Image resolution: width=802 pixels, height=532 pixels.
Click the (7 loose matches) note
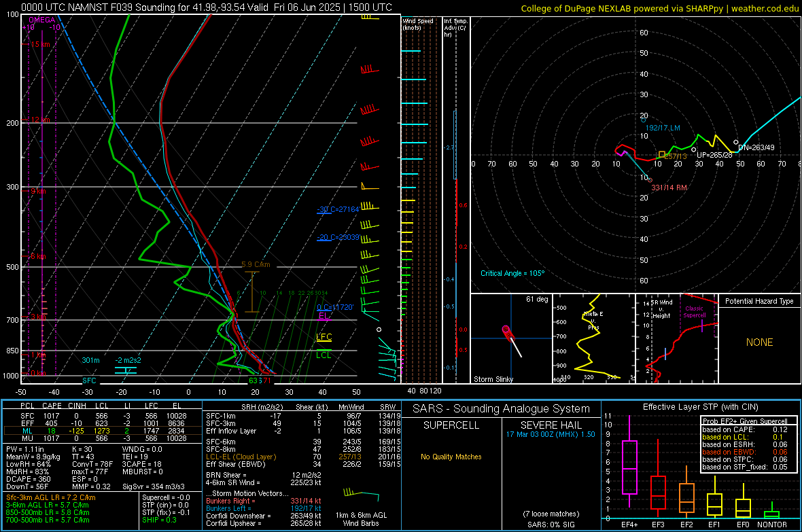pos(551,514)
